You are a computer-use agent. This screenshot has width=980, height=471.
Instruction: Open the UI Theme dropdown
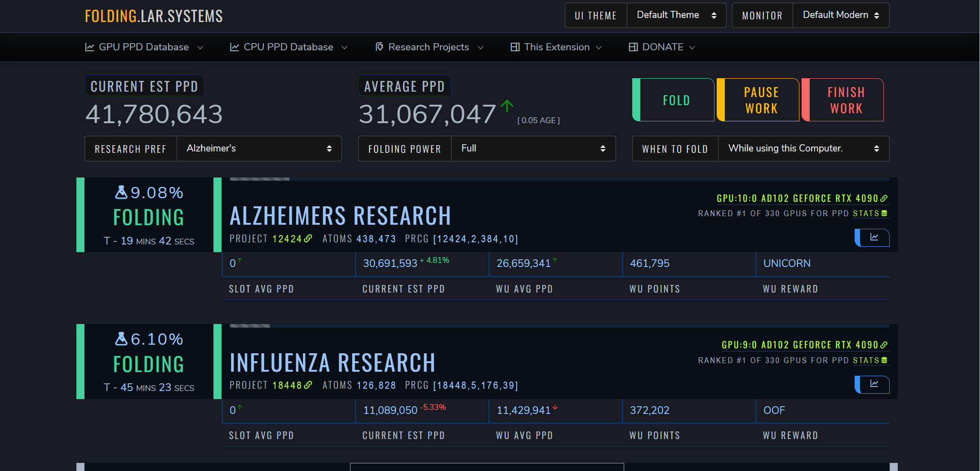click(x=676, y=15)
